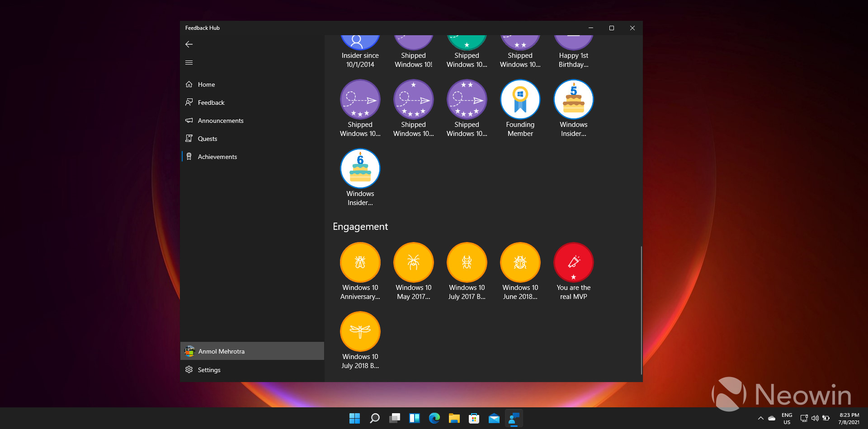Click the achievements list vertical scrollbar

pos(641,310)
